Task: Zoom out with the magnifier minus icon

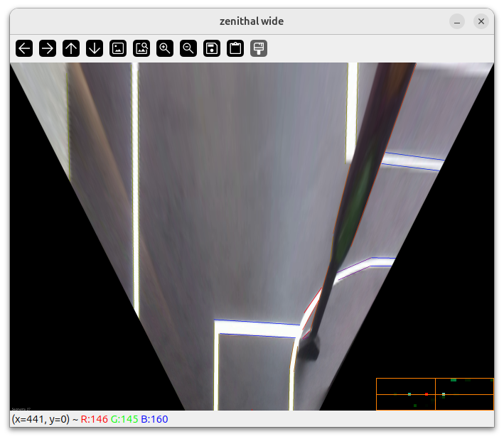Action: pyautogui.click(x=188, y=48)
